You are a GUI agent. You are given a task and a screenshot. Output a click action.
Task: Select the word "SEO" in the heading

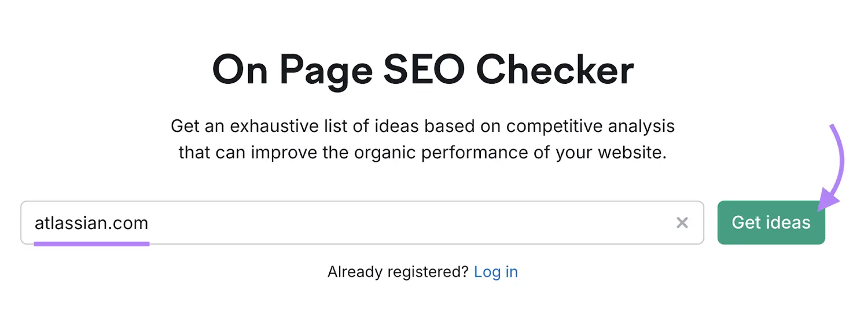point(424,71)
